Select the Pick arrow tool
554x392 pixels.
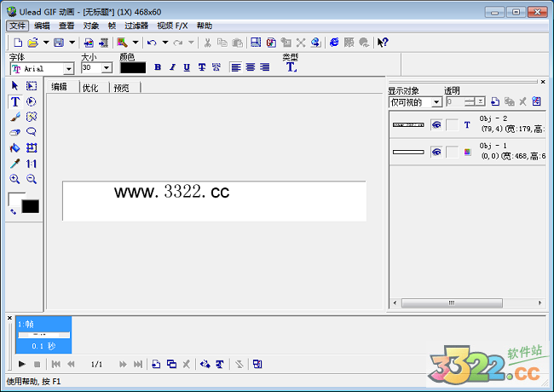(14, 86)
